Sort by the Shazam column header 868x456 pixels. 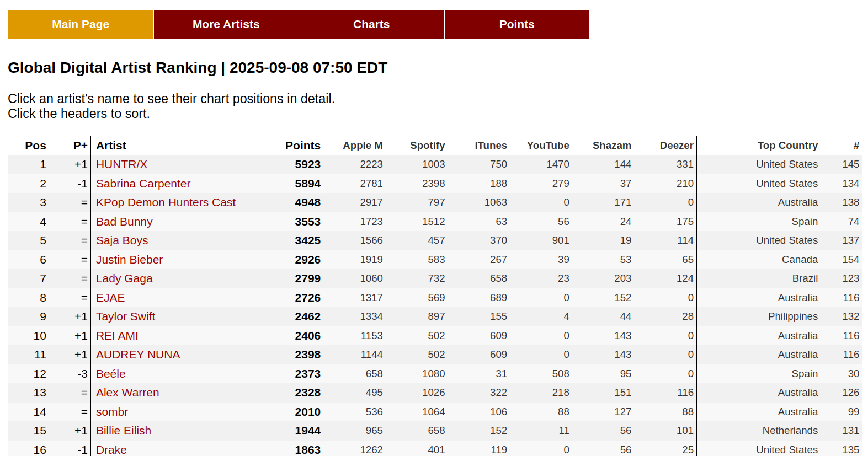(611, 146)
